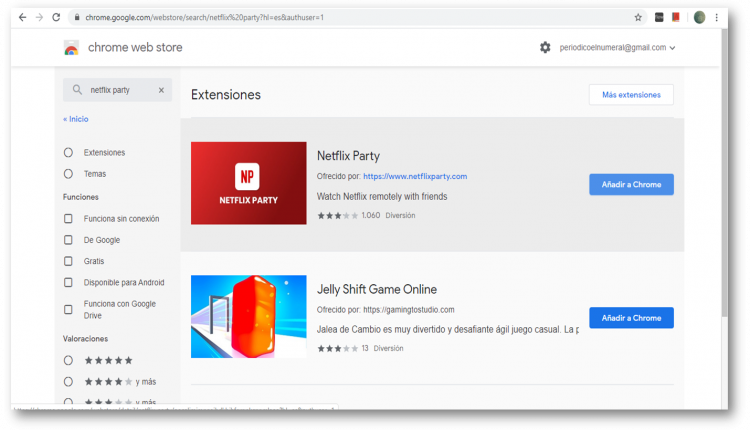Click the Chrome profile avatar icon

tap(699, 17)
